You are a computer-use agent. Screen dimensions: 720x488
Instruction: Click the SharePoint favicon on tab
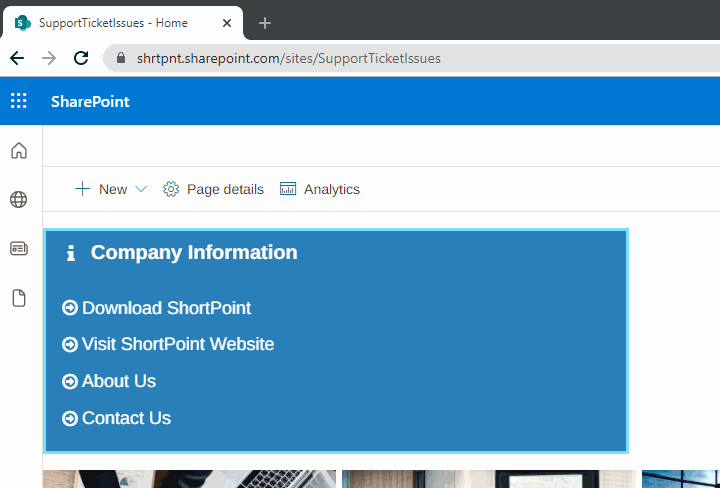(22, 23)
